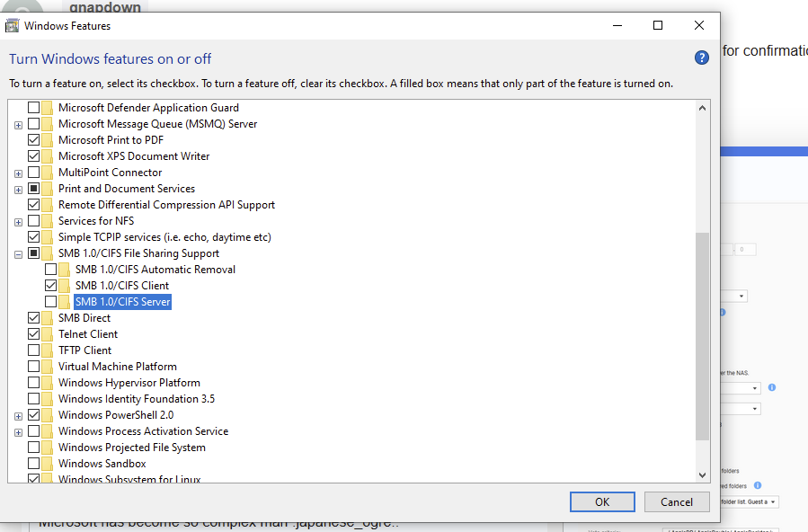Select the Windows Identity Foundation 3.5 item
Viewport: 808px width, 532px height.
tap(136, 399)
